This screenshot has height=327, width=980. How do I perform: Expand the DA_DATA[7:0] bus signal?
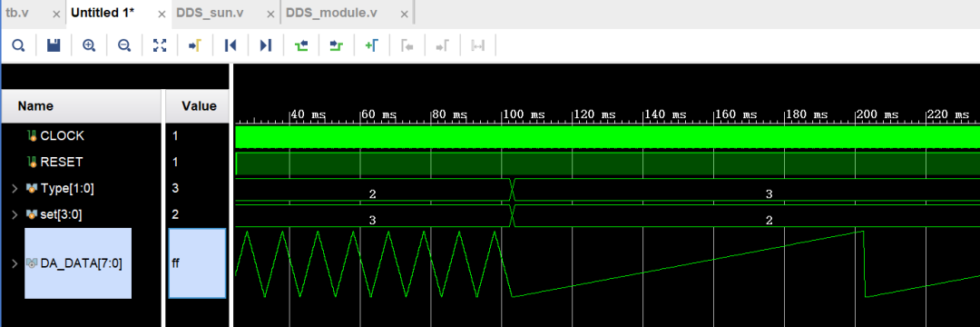pos(15,263)
